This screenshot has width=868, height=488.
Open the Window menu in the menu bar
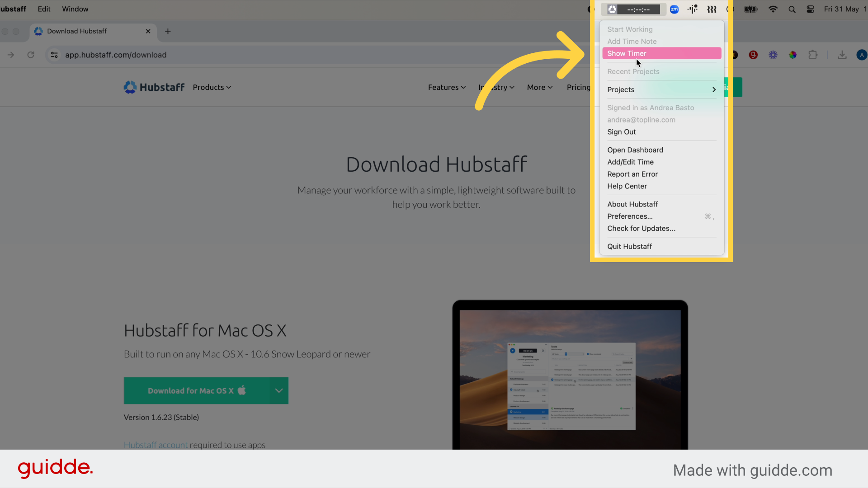75,9
